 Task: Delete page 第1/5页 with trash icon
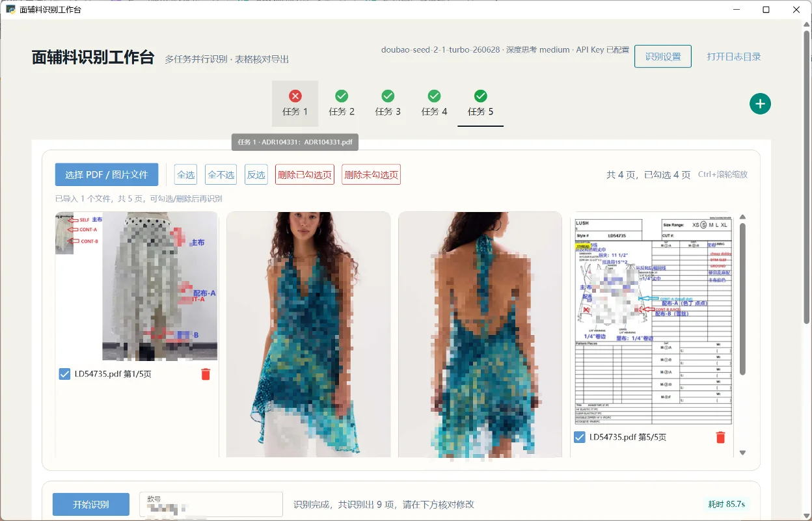[206, 374]
